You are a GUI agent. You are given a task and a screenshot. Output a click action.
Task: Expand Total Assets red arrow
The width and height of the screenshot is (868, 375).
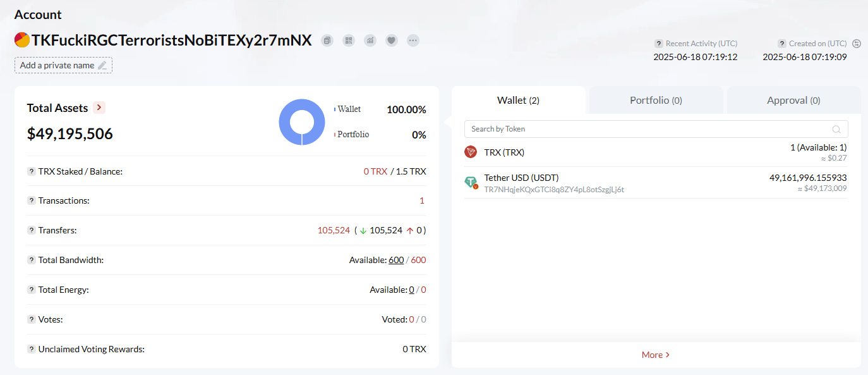99,108
